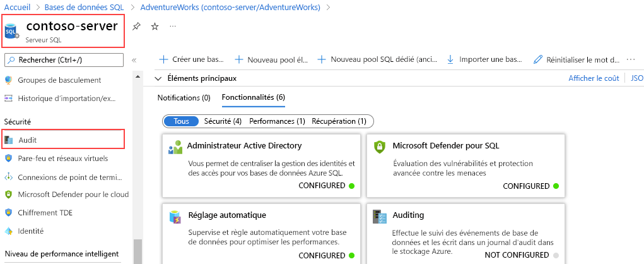The image size is (644, 264).
Task: Click the Identité icon in sidebar
Action: 9,231
